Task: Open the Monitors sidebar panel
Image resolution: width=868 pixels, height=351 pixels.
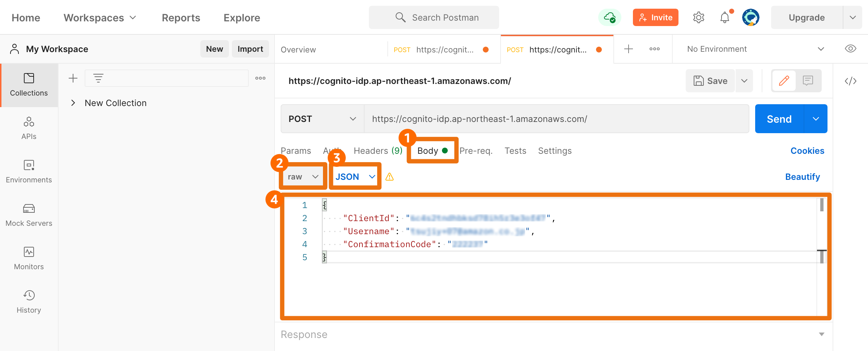Action: pos(29,259)
